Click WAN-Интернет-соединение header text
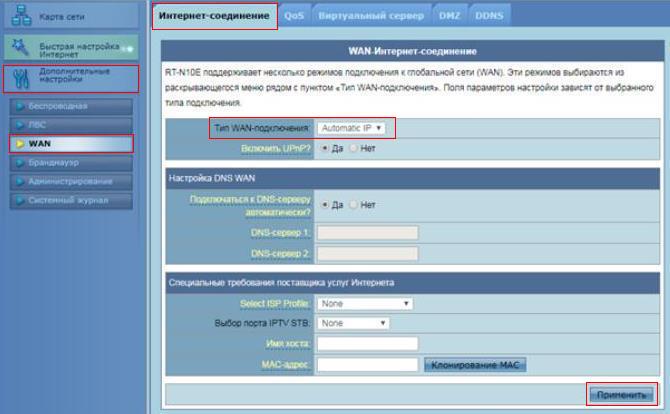This screenshot has width=670, height=414. [412, 51]
